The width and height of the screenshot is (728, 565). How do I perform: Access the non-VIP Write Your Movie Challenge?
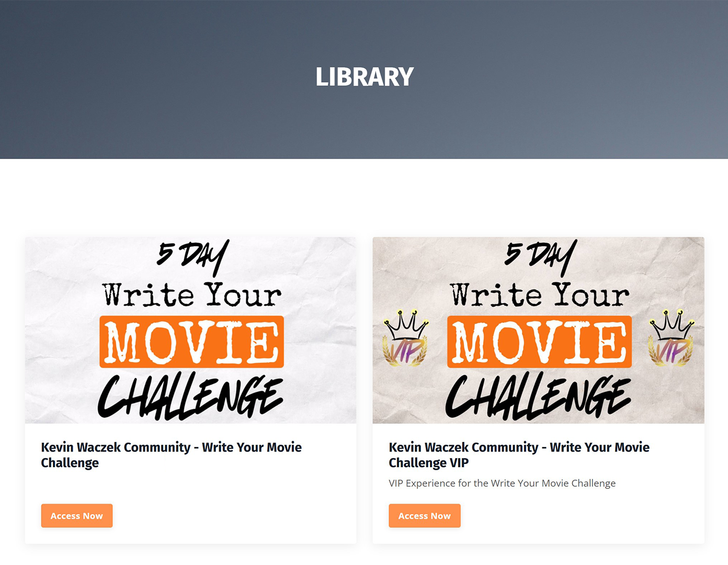click(77, 516)
